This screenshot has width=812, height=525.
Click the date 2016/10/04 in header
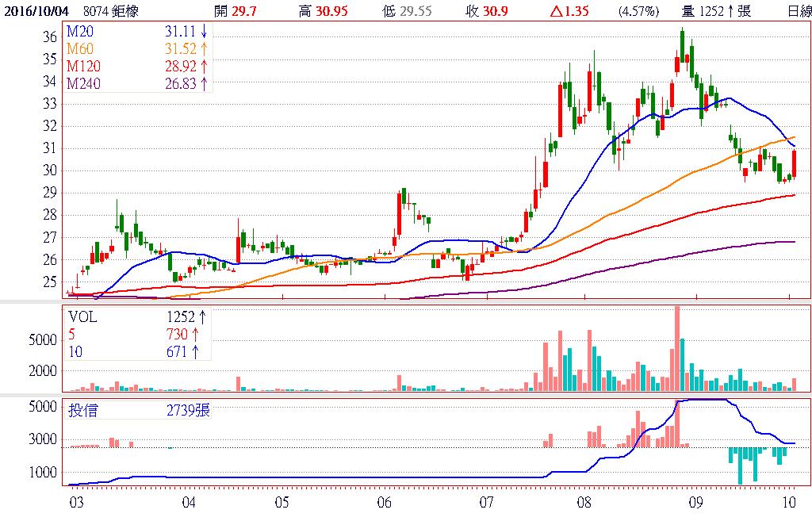(37, 10)
